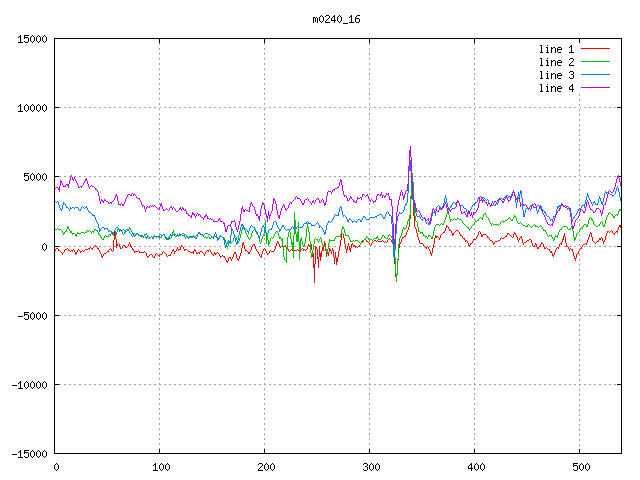Click the color sample beside line 4
640x480 pixels.
pos(595,88)
